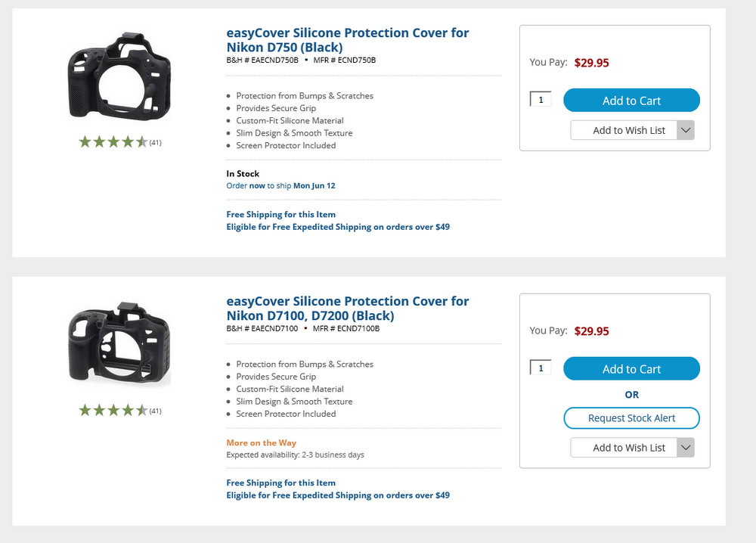Expand the Wish List dropdown arrow for D750
This screenshot has height=543, width=756.
tap(685, 130)
